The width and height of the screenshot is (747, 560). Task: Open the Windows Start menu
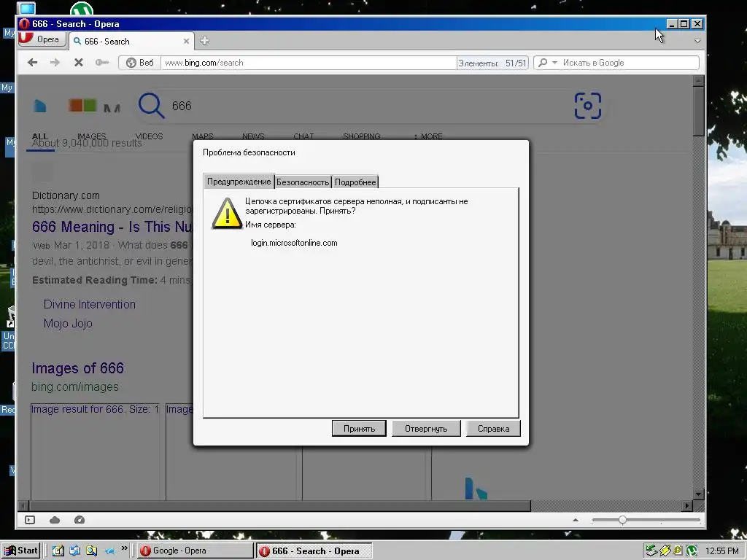(x=20, y=551)
